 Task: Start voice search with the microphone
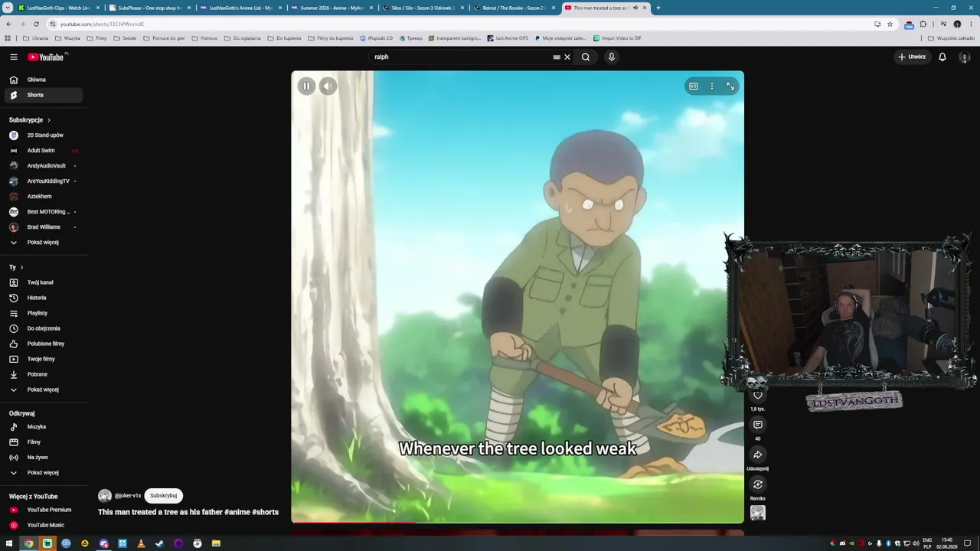tap(612, 57)
